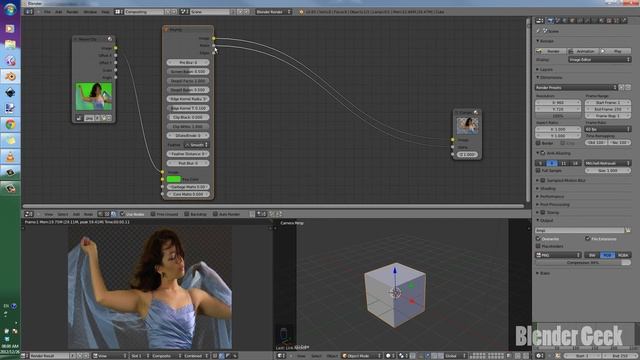The height and width of the screenshot is (360, 640).
Task: Open Google Chrome from the taskbar
Action: coord(10,124)
